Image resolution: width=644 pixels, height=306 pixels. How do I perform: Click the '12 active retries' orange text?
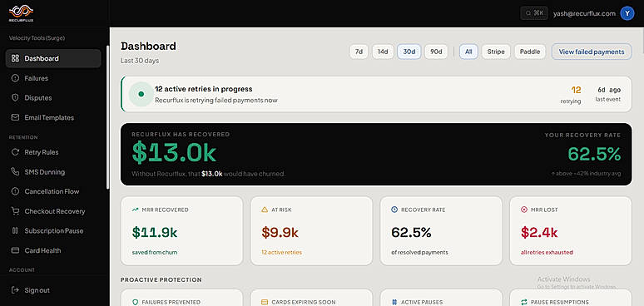[x=281, y=252]
